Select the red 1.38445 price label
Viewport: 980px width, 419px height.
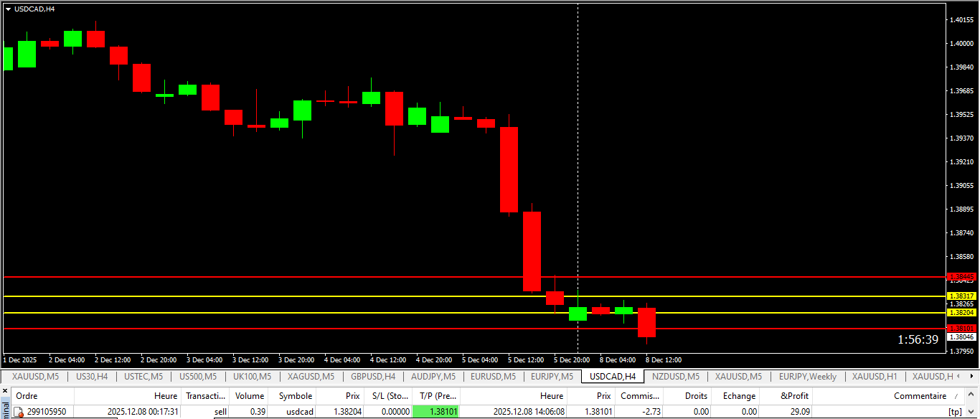tap(962, 277)
